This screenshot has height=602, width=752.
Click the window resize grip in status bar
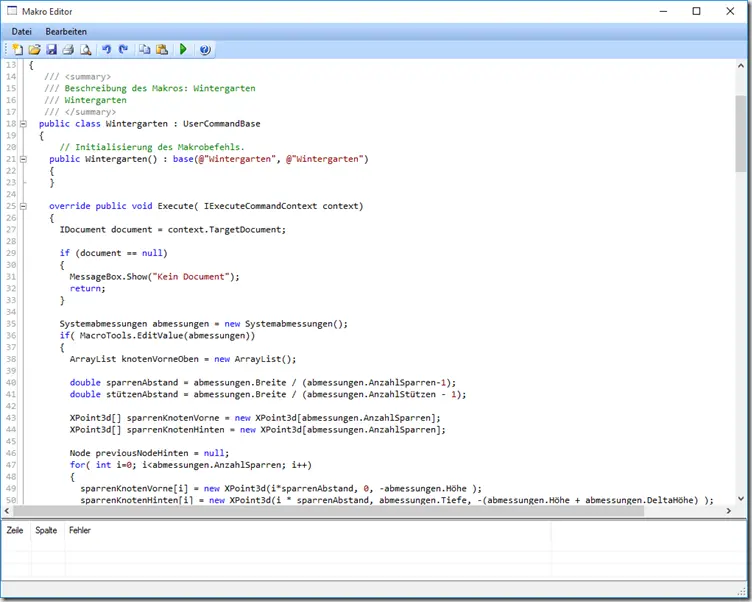coord(741,590)
